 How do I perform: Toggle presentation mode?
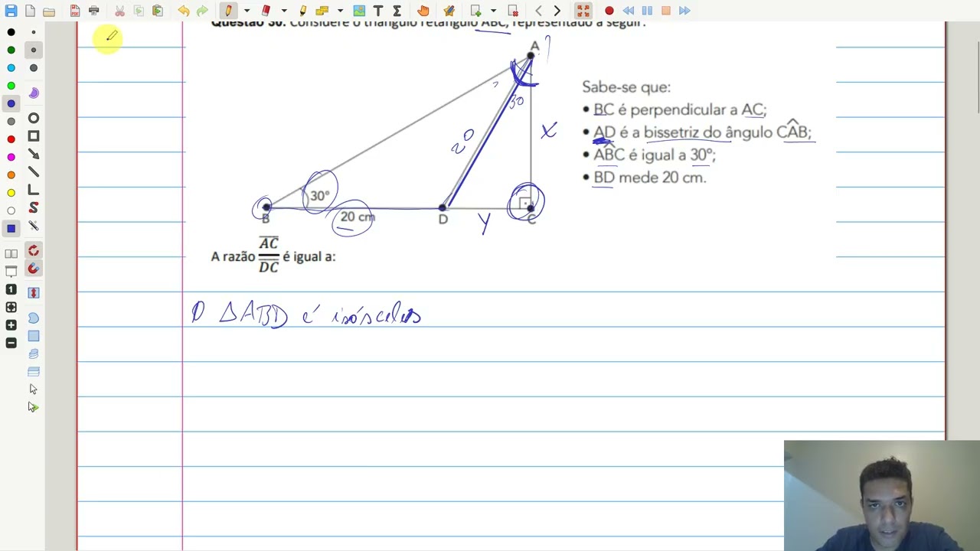(x=11, y=272)
